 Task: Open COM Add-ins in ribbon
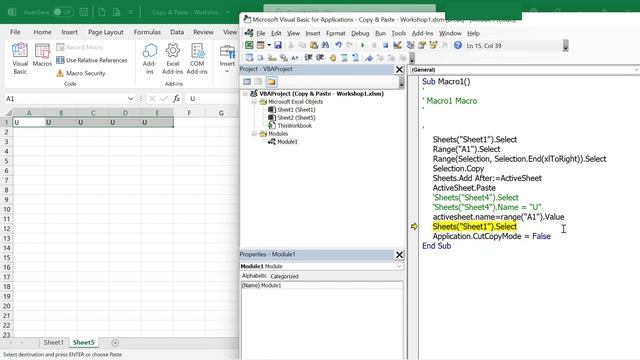pos(197,60)
